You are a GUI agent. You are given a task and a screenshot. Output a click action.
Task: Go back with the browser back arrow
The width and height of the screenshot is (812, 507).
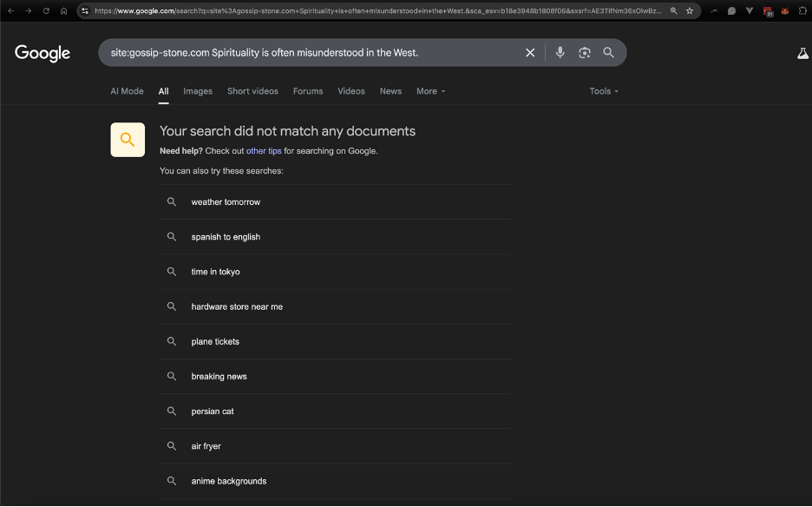pos(11,11)
